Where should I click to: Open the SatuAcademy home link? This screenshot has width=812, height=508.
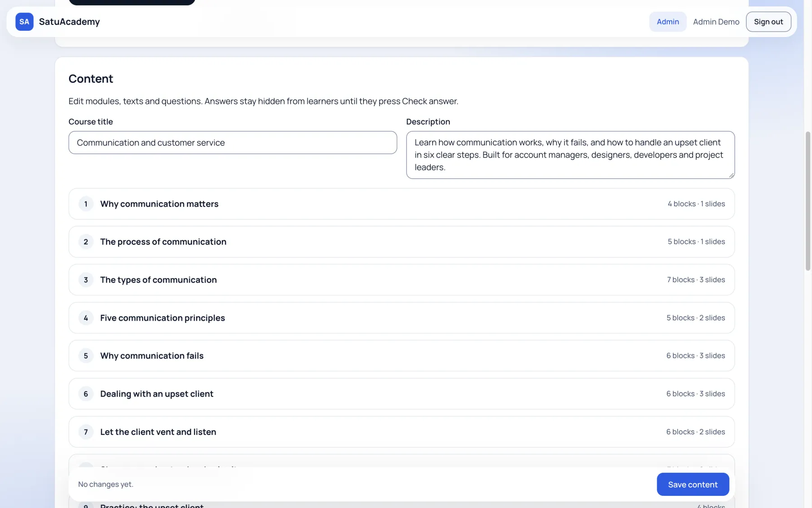58,22
